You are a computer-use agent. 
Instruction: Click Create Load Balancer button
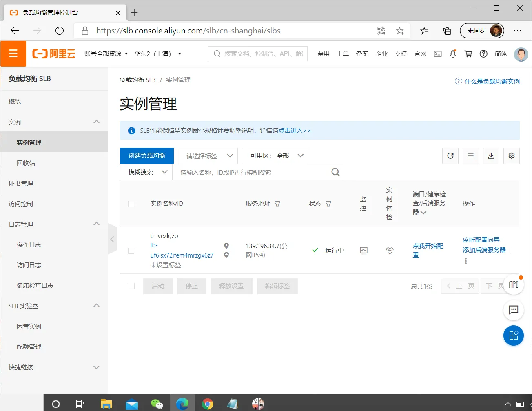pos(147,156)
